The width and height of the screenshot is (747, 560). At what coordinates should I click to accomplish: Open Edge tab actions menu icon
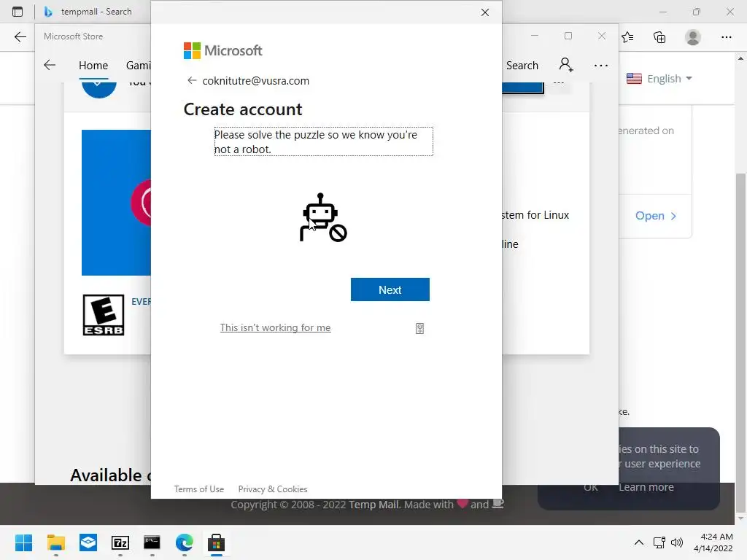(x=18, y=12)
